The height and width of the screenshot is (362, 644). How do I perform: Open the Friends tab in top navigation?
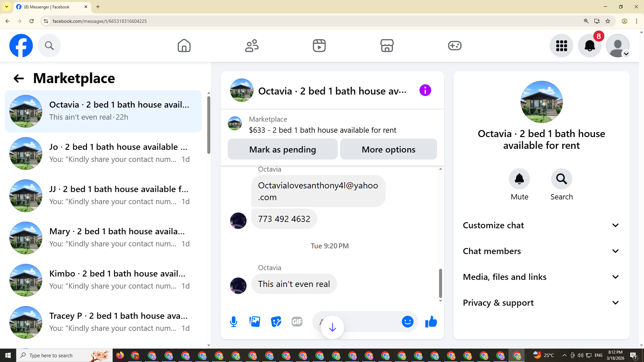(252, 46)
